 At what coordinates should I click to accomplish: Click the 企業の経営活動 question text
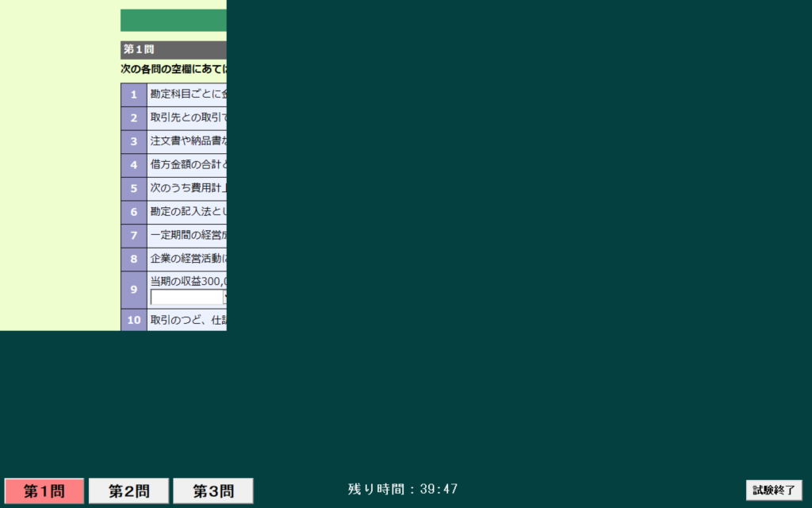188,259
